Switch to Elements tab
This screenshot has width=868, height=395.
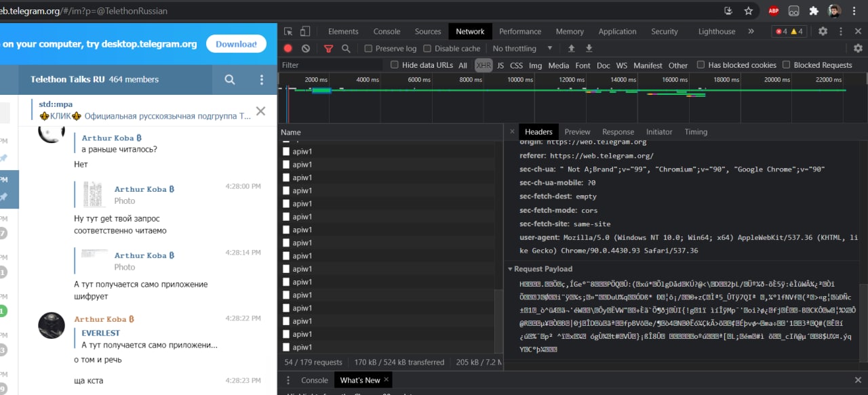click(343, 31)
